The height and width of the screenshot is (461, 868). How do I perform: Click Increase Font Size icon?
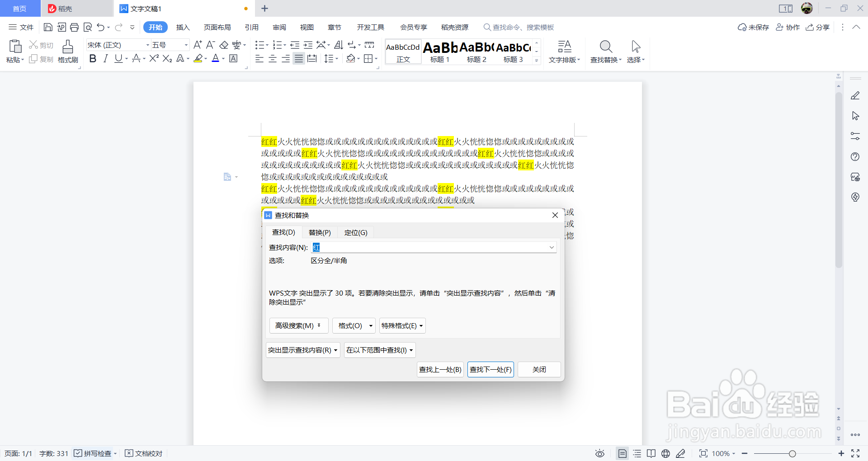point(198,45)
